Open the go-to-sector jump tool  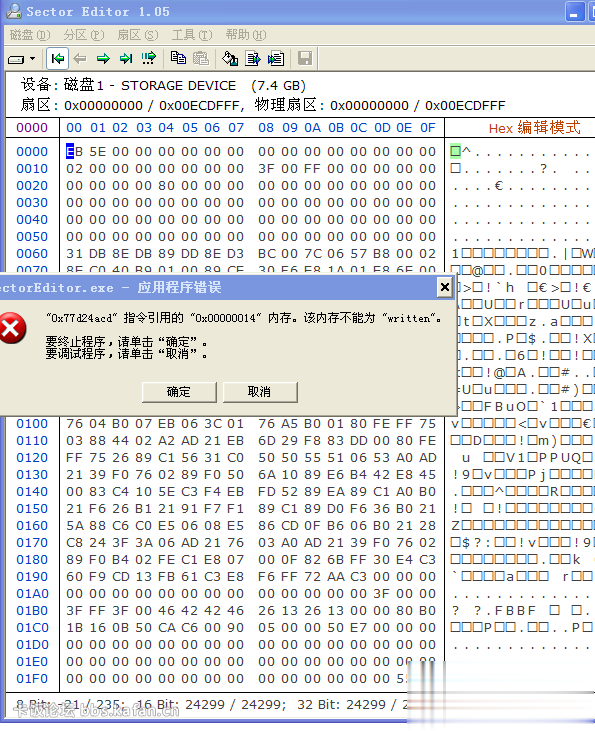click(149, 58)
